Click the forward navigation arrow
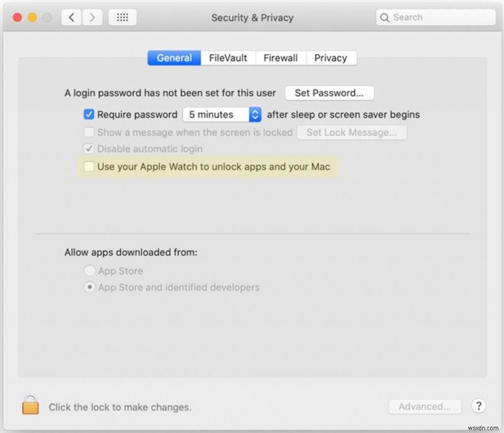 (91, 17)
